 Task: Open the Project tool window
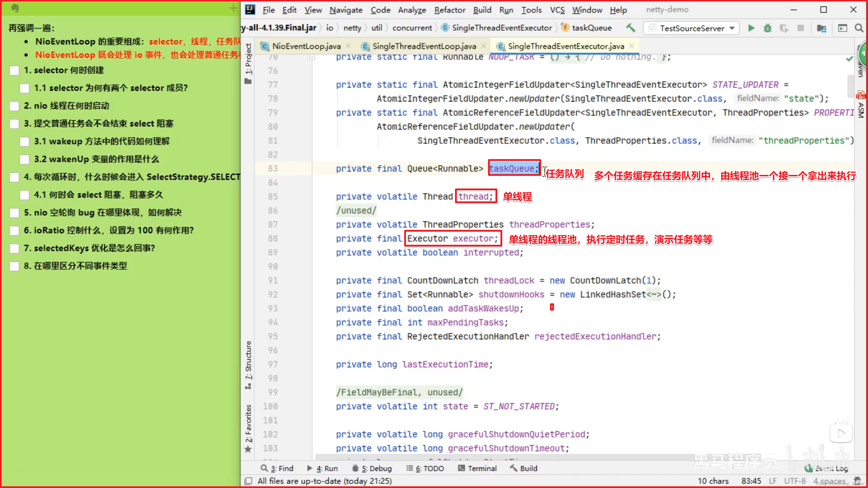pyautogui.click(x=248, y=63)
